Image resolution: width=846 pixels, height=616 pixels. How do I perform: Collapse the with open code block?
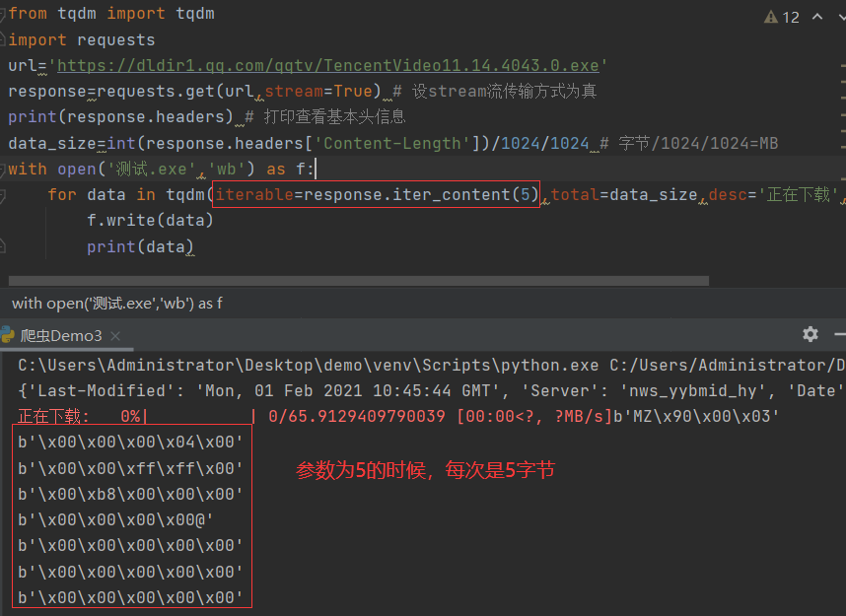coord(5,168)
